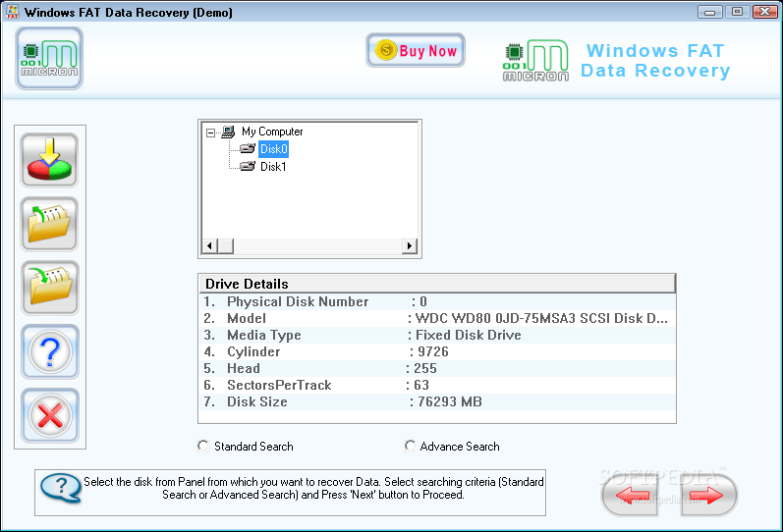Click the Head value '255'
The width and height of the screenshot is (783, 532).
(x=425, y=368)
